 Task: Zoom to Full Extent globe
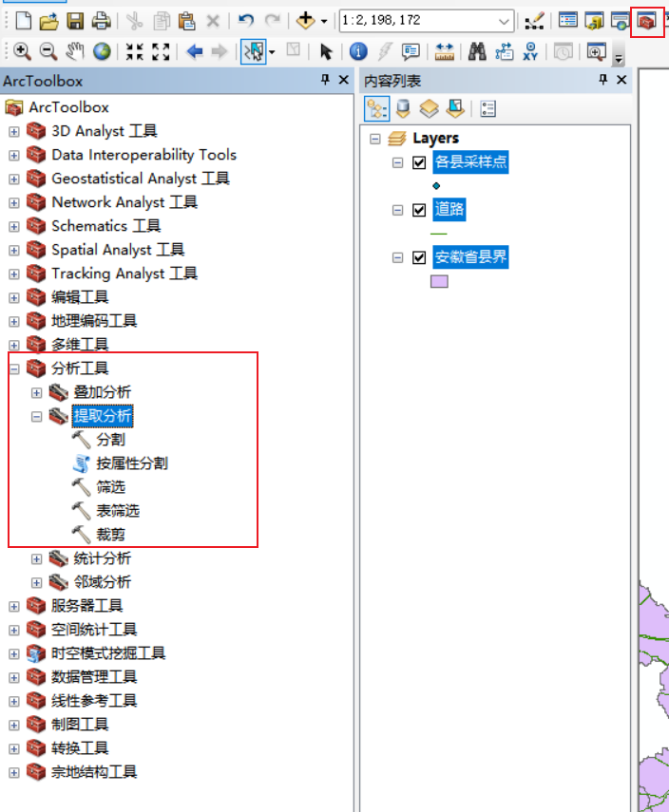(102, 51)
